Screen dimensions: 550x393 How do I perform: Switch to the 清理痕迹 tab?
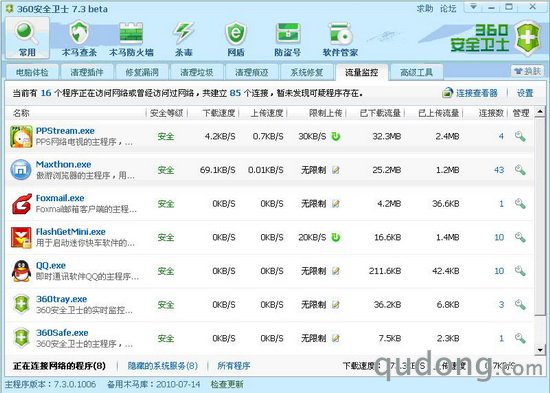click(x=251, y=72)
